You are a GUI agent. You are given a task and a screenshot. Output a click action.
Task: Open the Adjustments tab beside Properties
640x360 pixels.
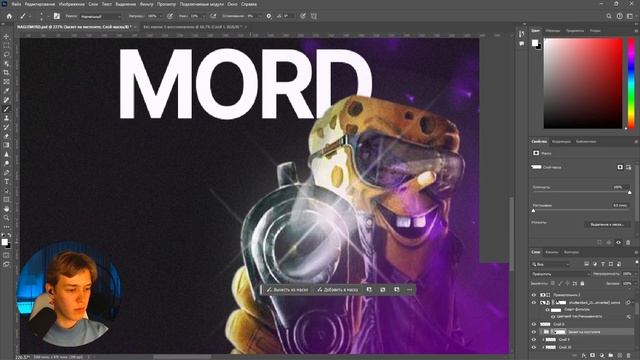coord(561,142)
